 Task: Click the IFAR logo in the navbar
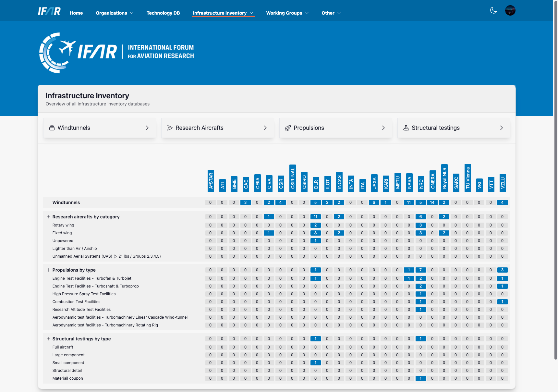(49, 11)
